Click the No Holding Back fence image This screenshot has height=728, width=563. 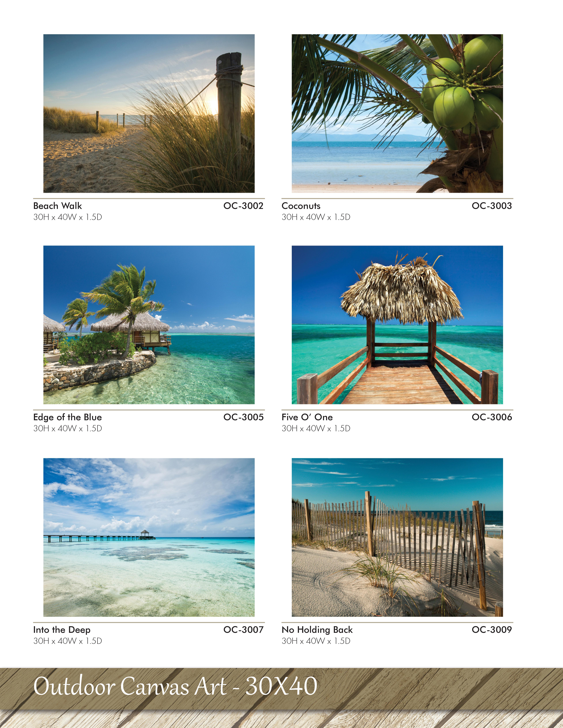(397, 537)
